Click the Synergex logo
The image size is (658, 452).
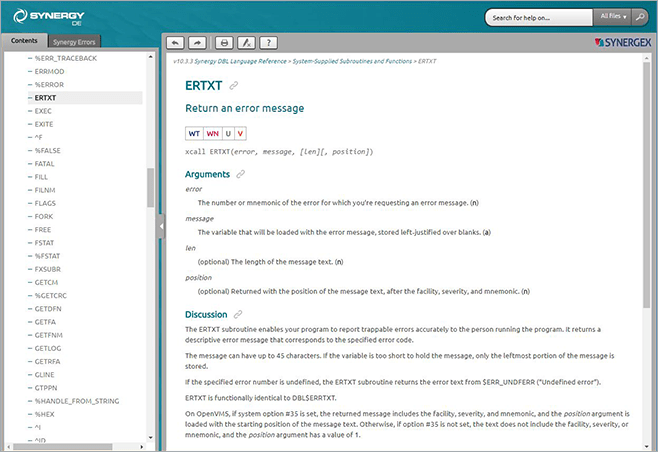pos(623,42)
